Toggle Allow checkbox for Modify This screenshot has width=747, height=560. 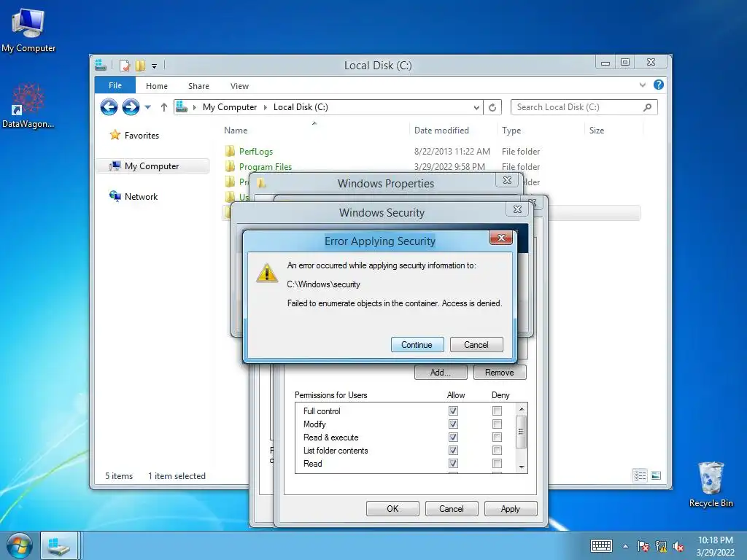[453, 424]
